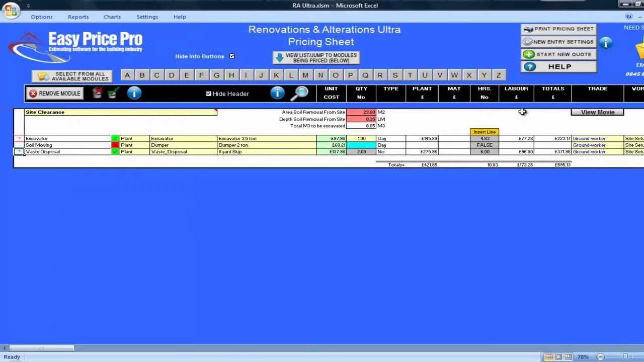The height and width of the screenshot is (362, 644).
Task: Click the Remove Module button
Action: (x=54, y=94)
